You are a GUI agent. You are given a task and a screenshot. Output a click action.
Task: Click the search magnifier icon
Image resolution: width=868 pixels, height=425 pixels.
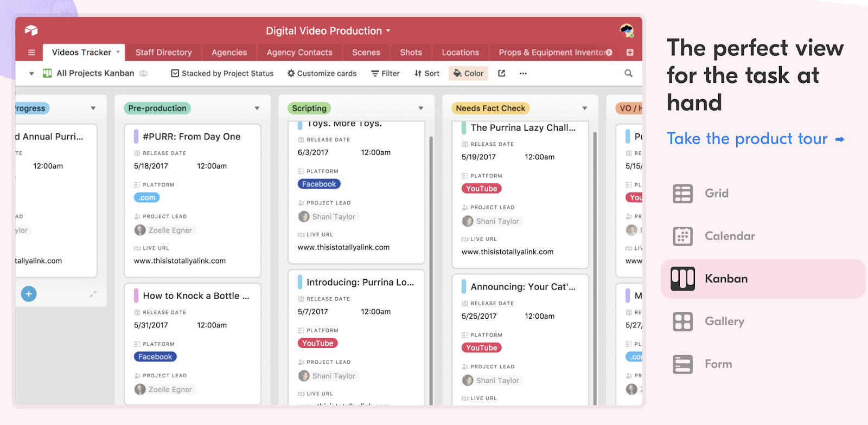[x=628, y=73]
